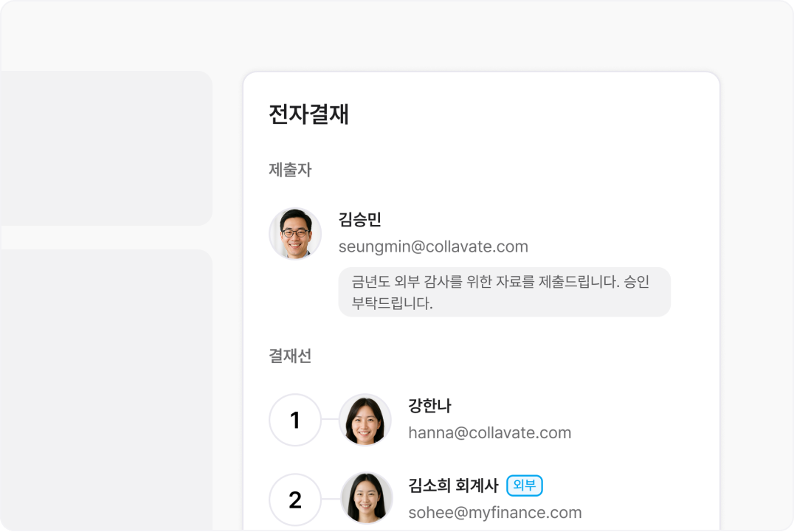
Task: Click the upper gray placeholder panel on the left
Action: pos(106,148)
